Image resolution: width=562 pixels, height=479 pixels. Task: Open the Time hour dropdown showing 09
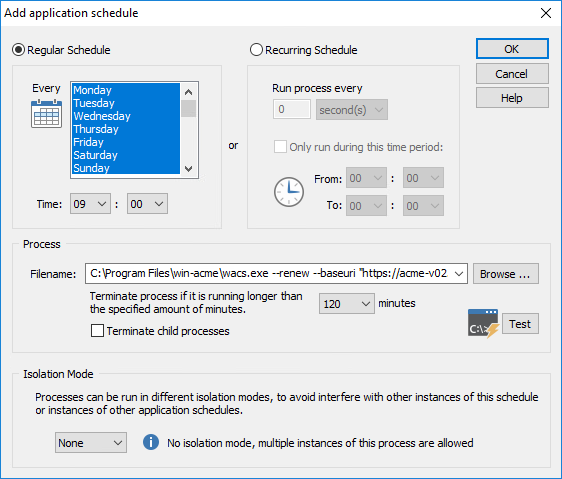(90, 204)
